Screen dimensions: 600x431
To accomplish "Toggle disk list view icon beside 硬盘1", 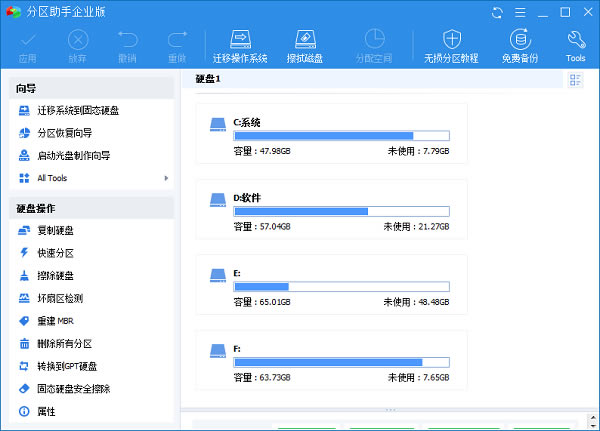I will [576, 79].
